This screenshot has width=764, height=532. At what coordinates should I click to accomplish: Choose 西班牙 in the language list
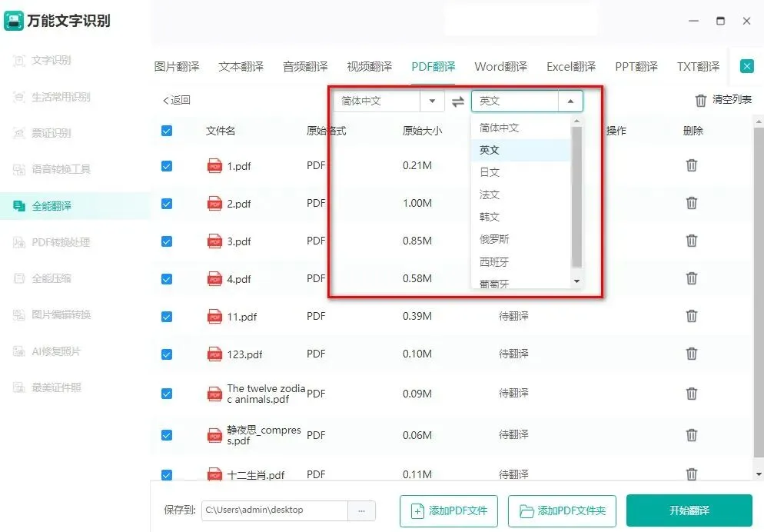[x=520, y=262]
